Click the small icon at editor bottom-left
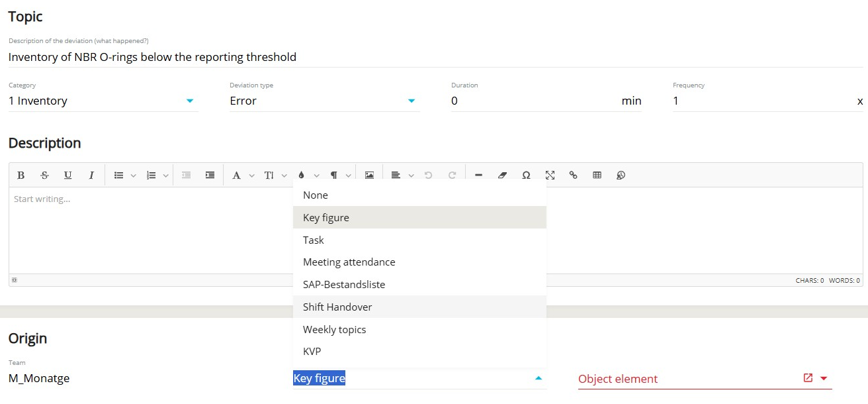This screenshot has height=404, width=868. (x=15, y=280)
